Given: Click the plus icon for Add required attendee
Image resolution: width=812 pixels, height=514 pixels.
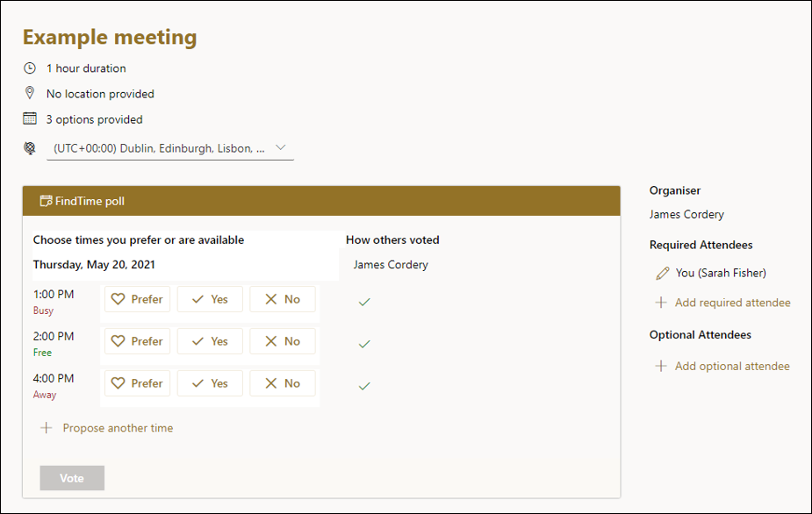Looking at the screenshot, I should pyautogui.click(x=661, y=303).
